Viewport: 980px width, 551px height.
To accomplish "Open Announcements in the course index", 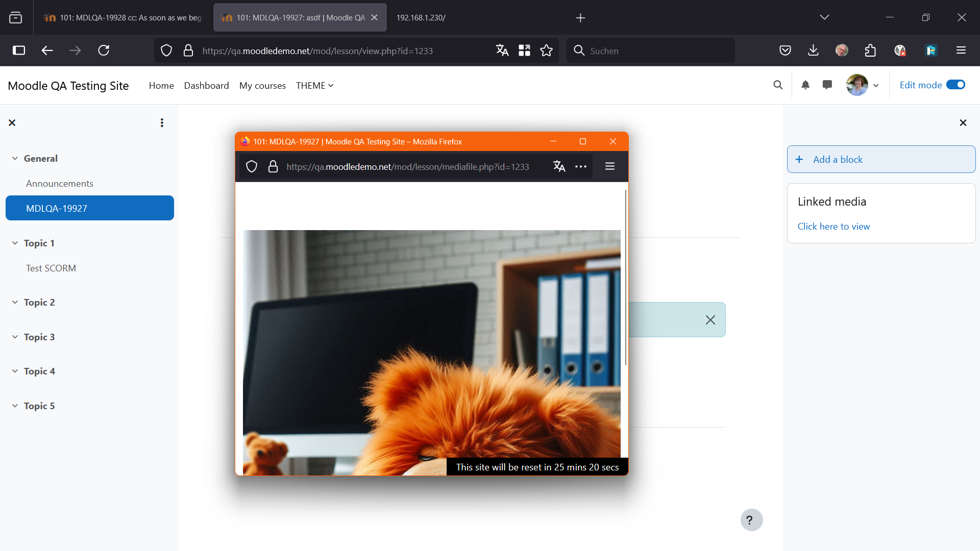I will [x=60, y=184].
